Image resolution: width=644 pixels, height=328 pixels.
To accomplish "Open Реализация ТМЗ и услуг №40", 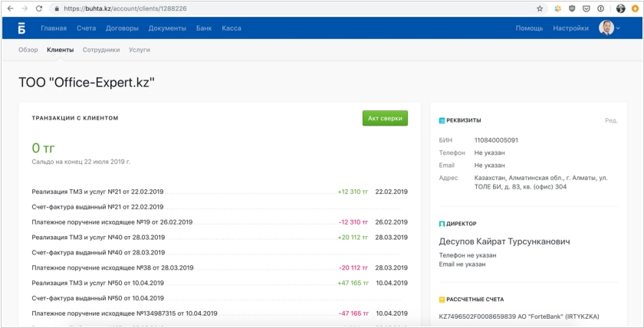I will tap(98, 238).
